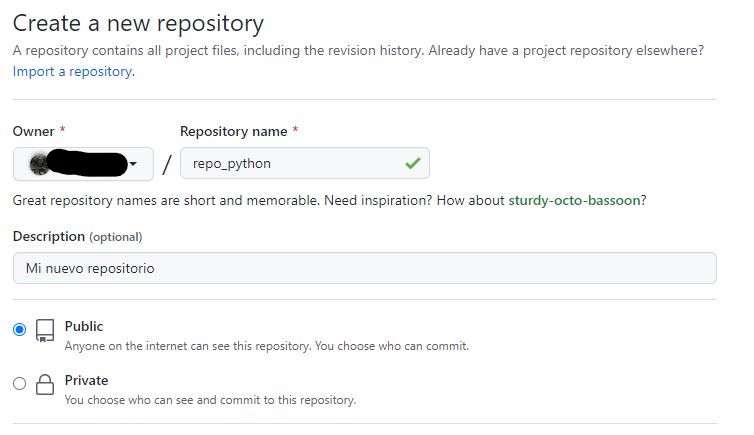Select the Private radio button
Screen dimensions: 754x435
[x=20, y=384]
